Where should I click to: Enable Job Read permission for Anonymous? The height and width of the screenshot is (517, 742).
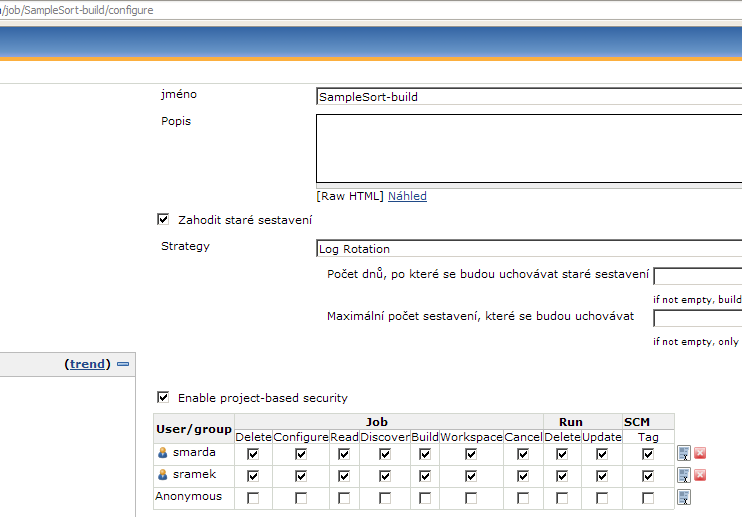pyautogui.click(x=344, y=497)
